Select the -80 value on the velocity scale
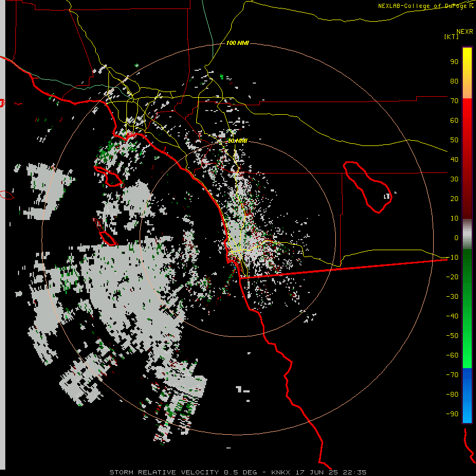 pos(452,395)
